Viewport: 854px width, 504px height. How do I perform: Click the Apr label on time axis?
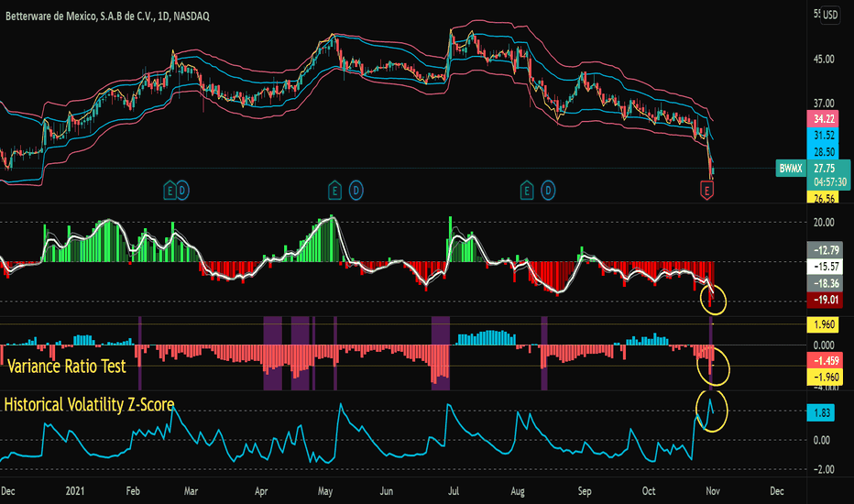coord(261,491)
